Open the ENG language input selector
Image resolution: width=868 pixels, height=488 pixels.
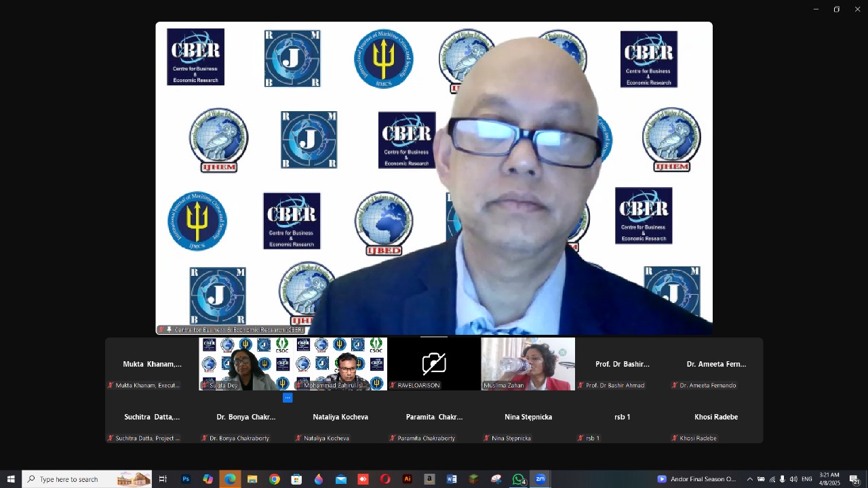coord(807,479)
